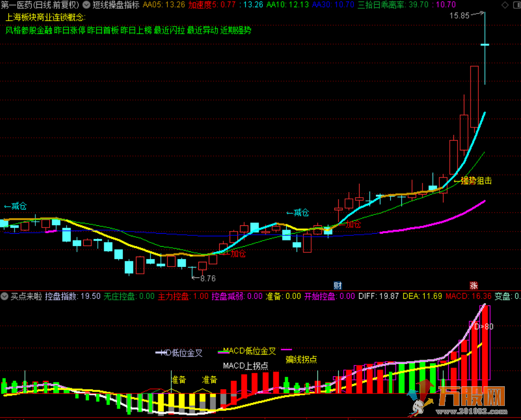This screenshot has width=521, height=420.
Task: Click the 短线操盘指标 indicator name
Action: [116, 5]
